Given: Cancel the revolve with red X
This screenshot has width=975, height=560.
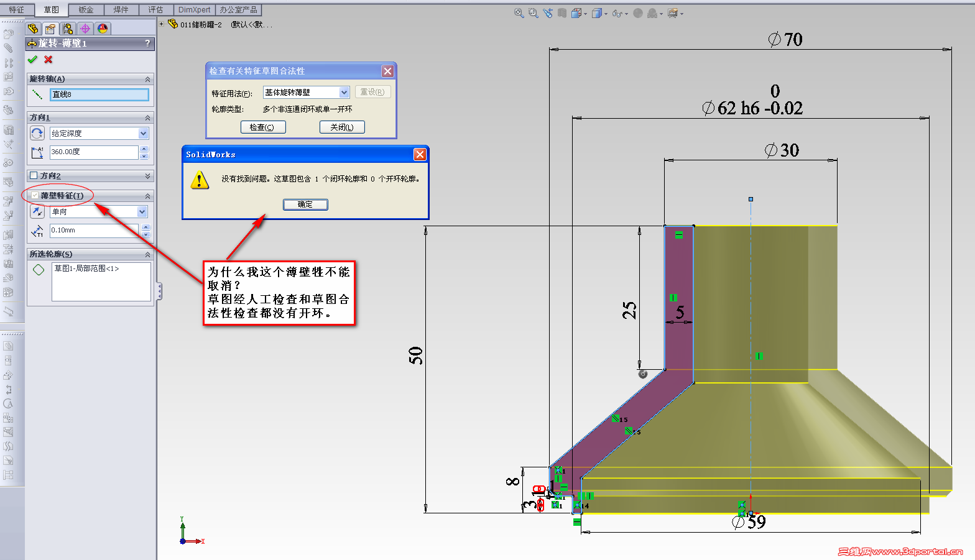Looking at the screenshot, I should [x=49, y=60].
